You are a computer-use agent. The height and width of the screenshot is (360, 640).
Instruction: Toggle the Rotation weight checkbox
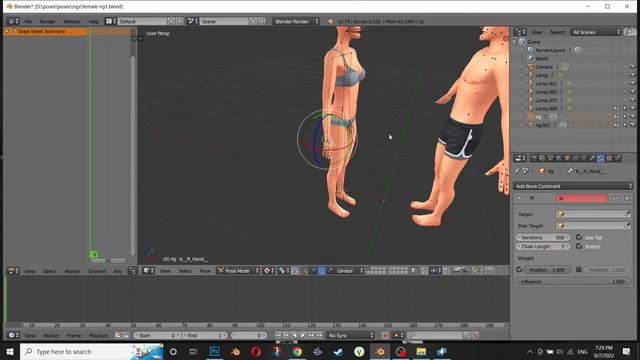click(579, 270)
